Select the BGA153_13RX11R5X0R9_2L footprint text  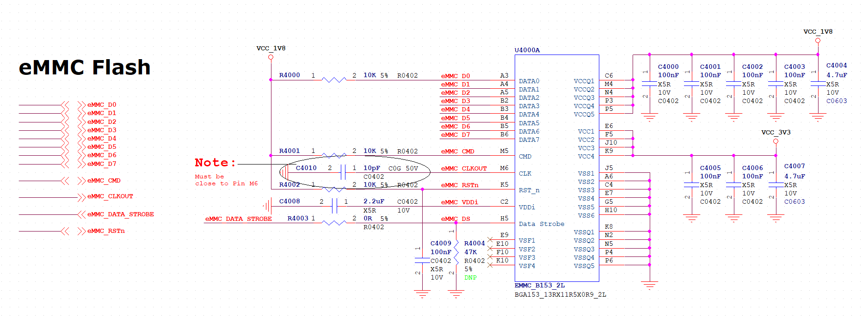click(x=560, y=295)
